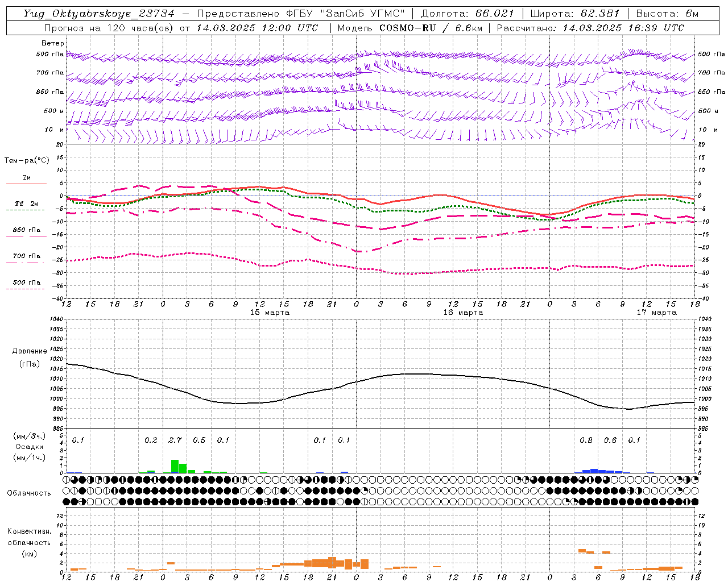Click the Широта: 62.381 field
Viewport: 728px width, 582px height.
(x=575, y=14)
